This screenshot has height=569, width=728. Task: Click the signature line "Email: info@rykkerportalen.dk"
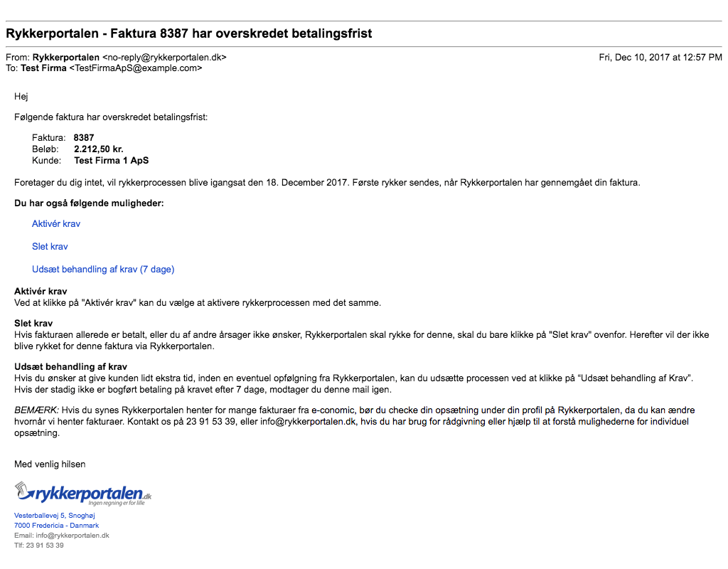pyautogui.click(x=62, y=536)
